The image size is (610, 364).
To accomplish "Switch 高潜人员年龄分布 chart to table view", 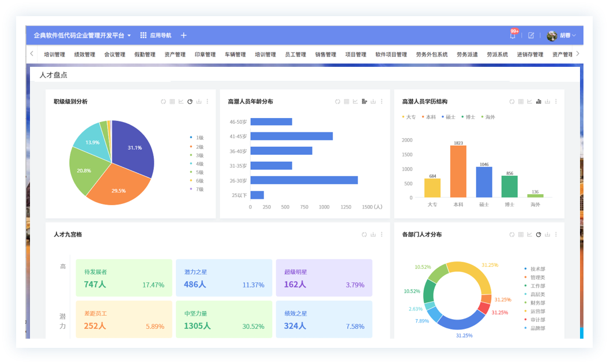I will click(347, 102).
